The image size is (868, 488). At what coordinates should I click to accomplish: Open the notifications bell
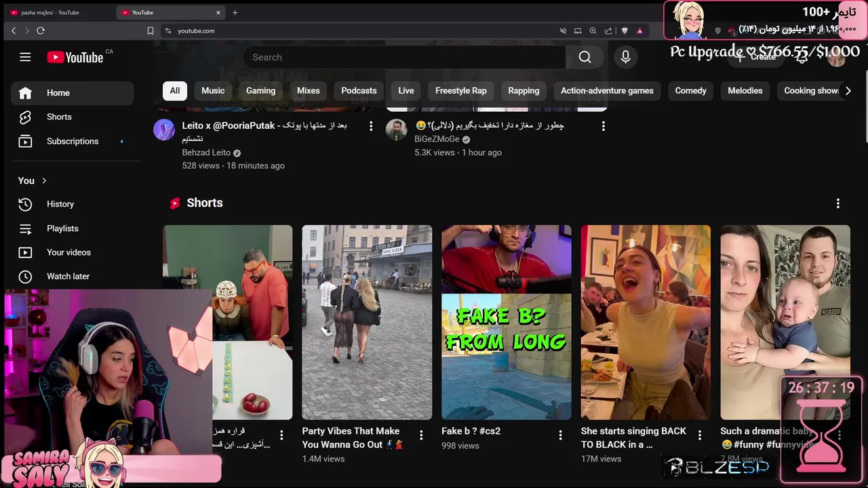pyautogui.click(x=802, y=58)
